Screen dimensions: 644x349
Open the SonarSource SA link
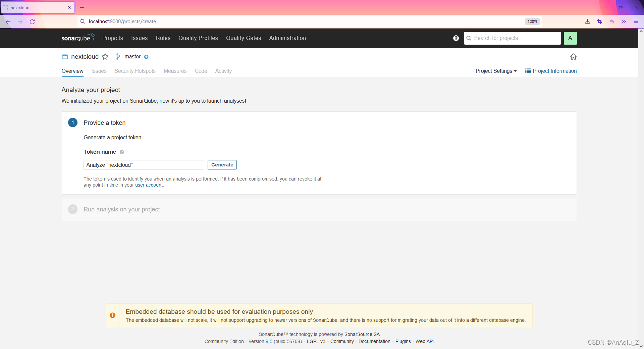pos(362,334)
